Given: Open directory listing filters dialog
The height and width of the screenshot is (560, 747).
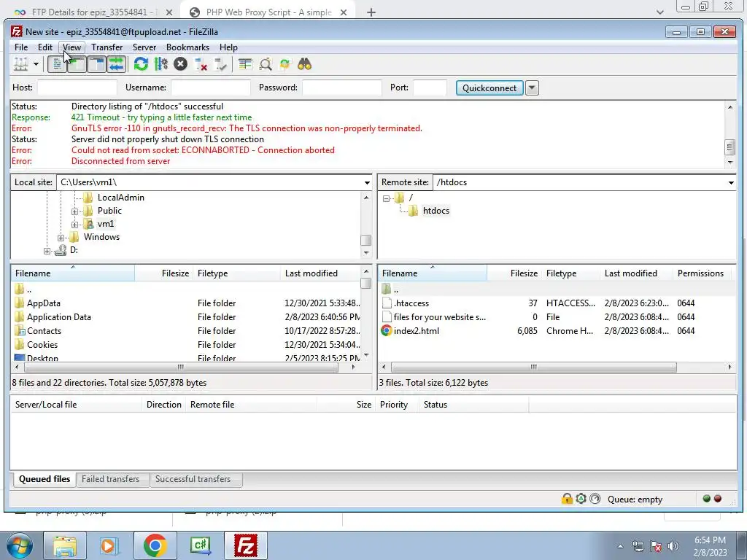Looking at the screenshot, I should (245, 64).
